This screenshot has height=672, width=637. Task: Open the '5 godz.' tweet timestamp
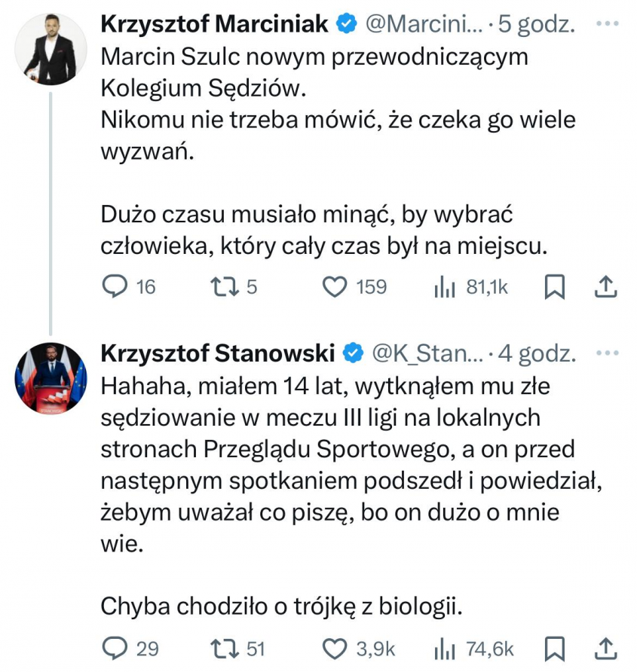(x=536, y=24)
